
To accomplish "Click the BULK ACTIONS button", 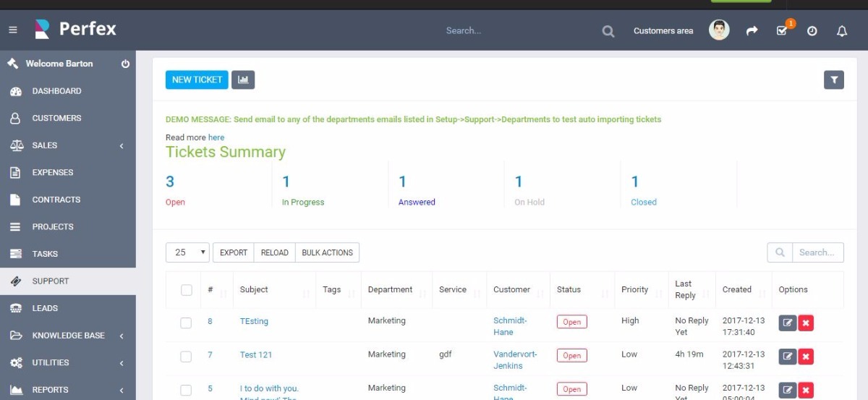I will click(x=327, y=252).
